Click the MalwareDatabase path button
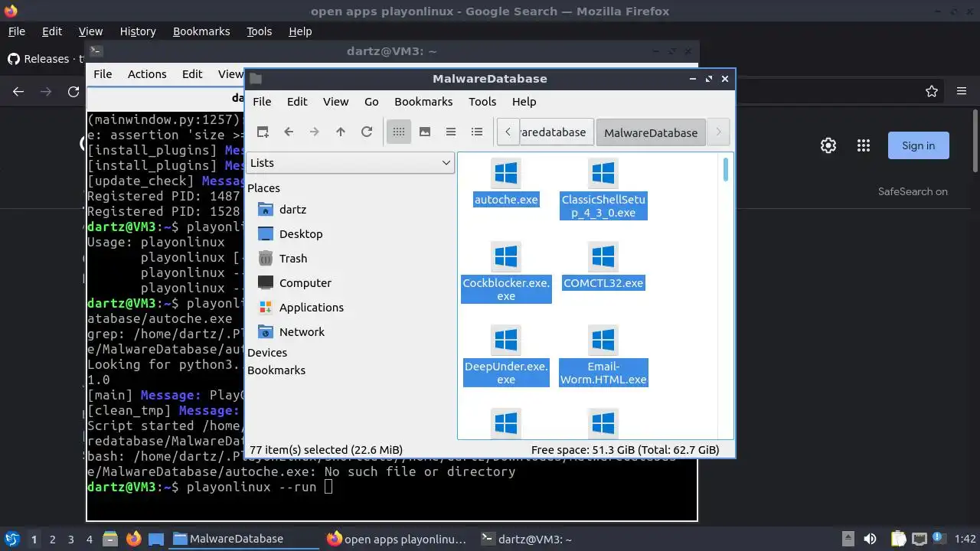 651,132
